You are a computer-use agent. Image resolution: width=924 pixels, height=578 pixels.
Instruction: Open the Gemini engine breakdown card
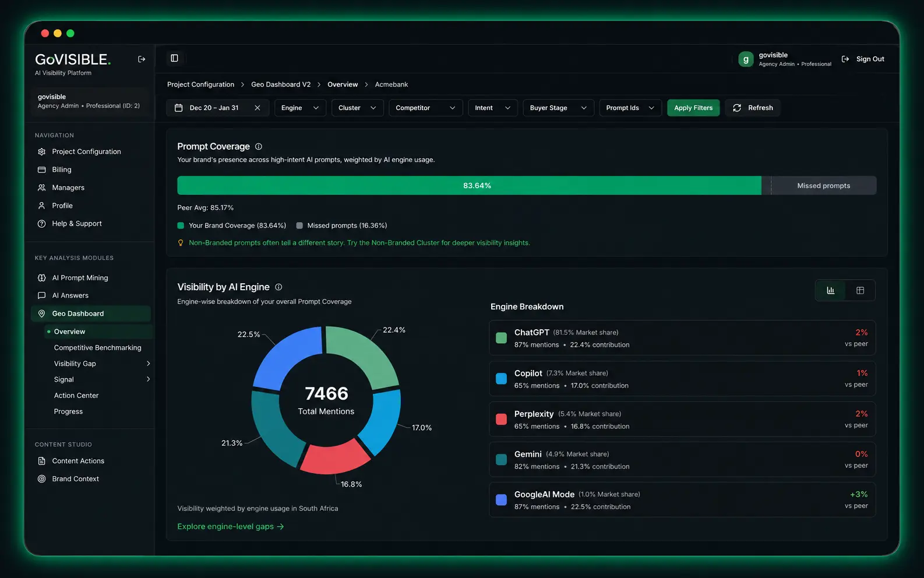click(682, 460)
